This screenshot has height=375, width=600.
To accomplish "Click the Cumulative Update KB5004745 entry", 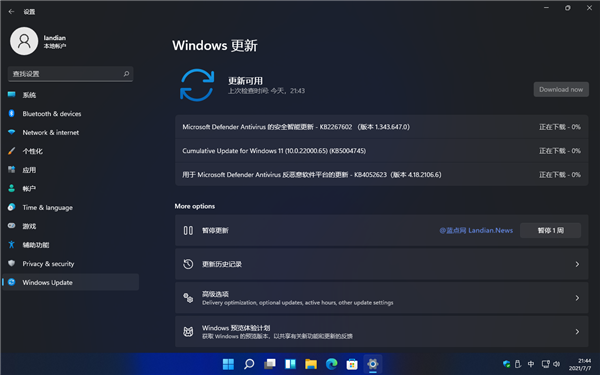I will pos(382,151).
